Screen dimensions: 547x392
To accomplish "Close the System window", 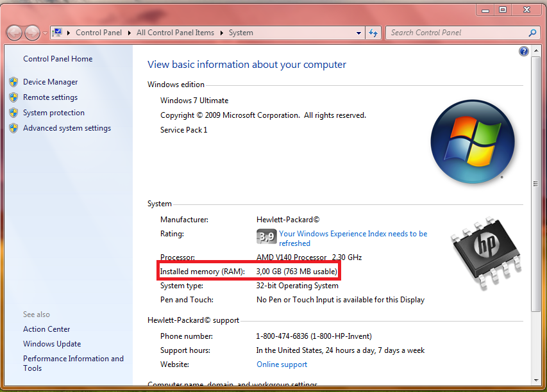I will (526, 10).
